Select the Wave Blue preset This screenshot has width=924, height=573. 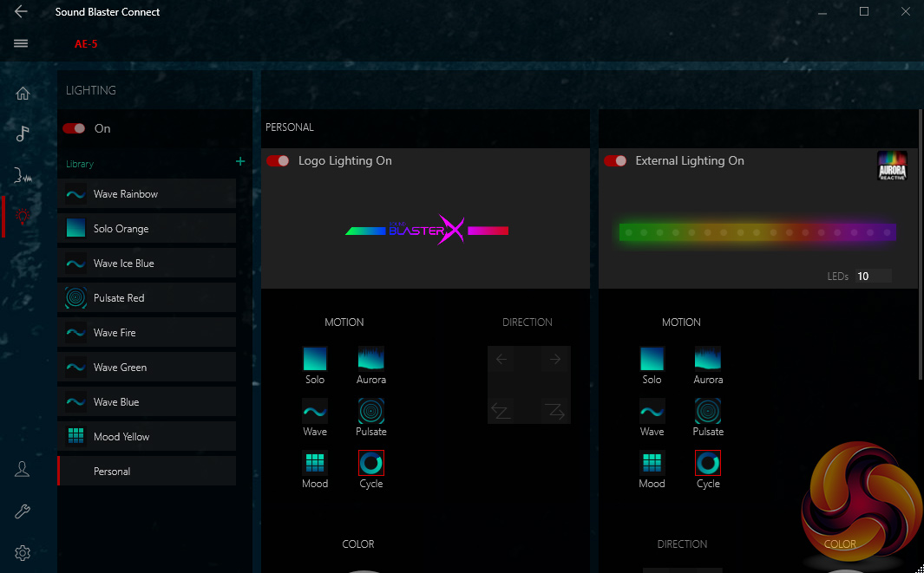(x=147, y=402)
